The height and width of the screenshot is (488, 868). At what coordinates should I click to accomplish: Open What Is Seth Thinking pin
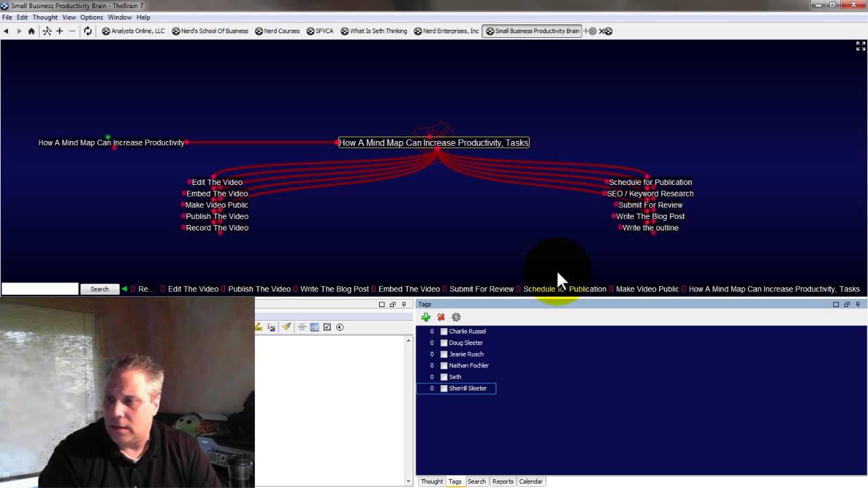click(x=374, y=31)
